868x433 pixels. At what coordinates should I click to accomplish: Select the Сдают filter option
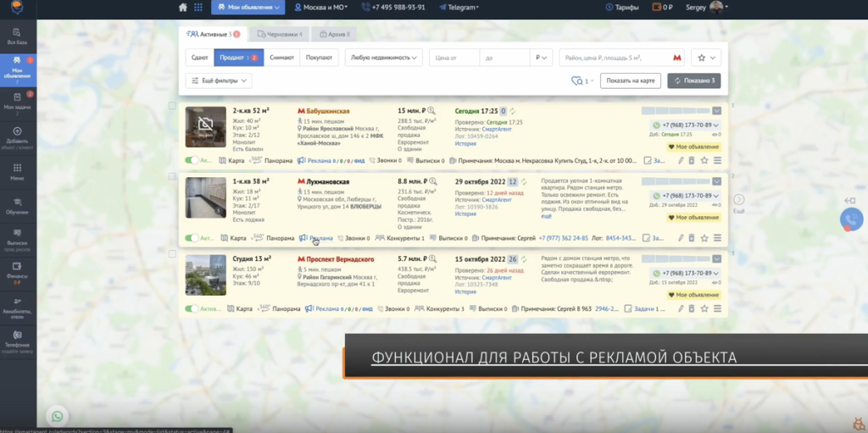click(200, 58)
